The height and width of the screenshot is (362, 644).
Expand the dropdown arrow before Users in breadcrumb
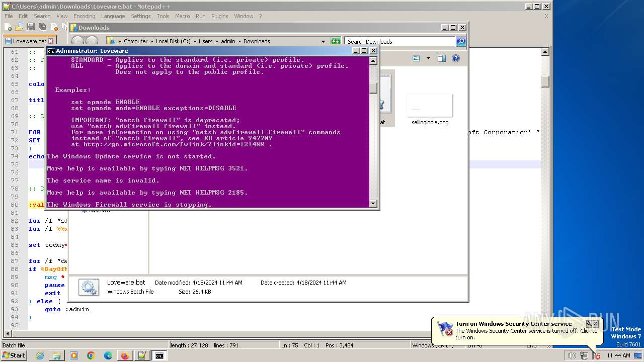(x=195, y=41)
